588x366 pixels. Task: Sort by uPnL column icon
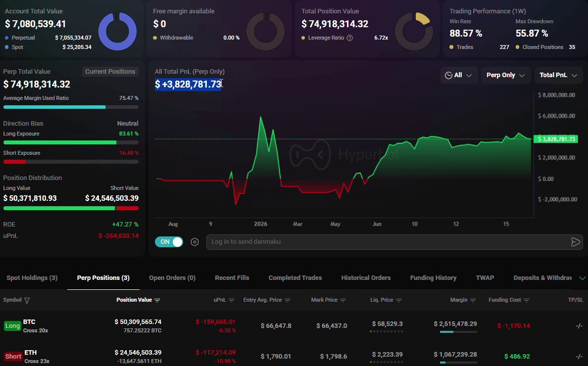click(231, 300)
